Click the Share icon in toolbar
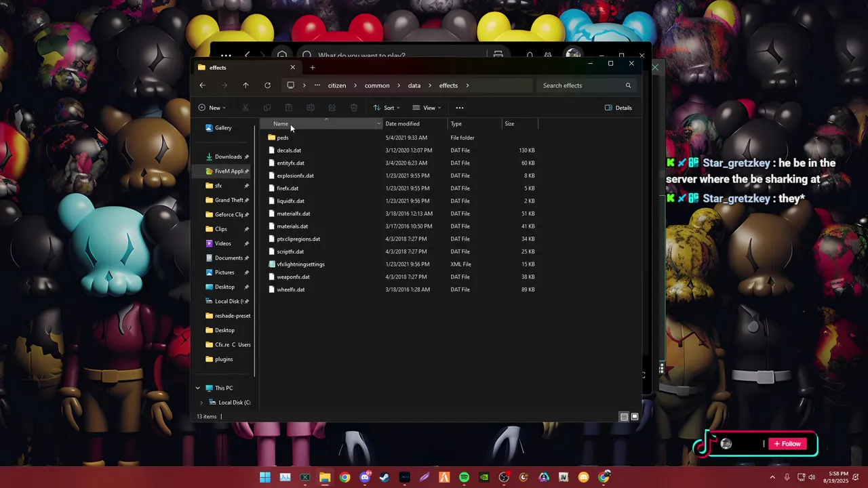This screenshot has width=868, height=488. (332, 108)
